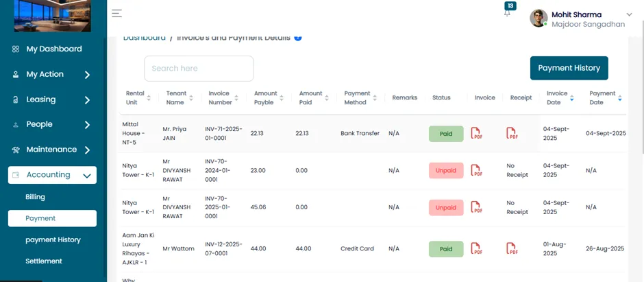Viewport: 644px width, 282px height.
Task: Sort by the Payment Date column arrows
Action: 620,98
